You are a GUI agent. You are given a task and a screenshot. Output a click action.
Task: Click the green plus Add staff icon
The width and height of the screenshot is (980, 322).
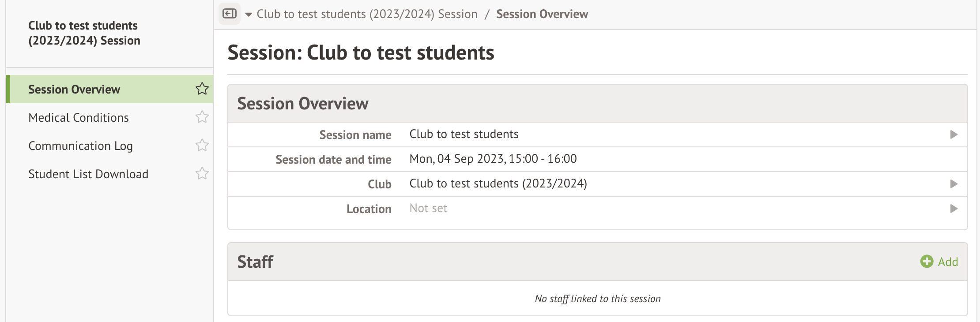927,262
